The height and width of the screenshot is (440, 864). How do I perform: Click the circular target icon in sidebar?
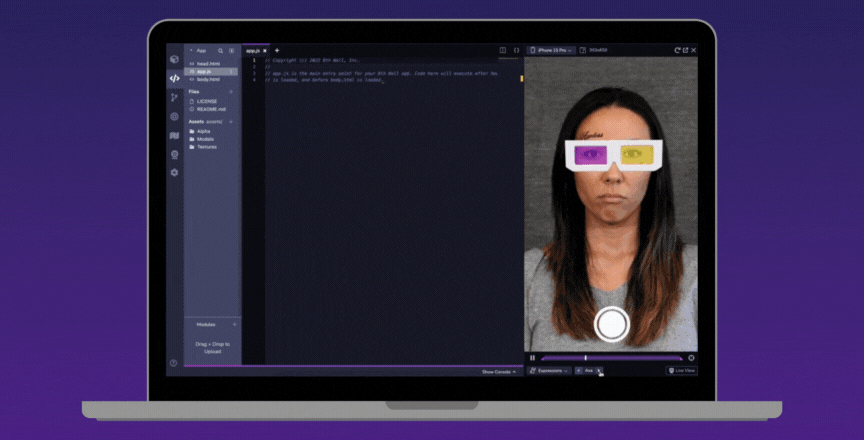coord(175,117)
